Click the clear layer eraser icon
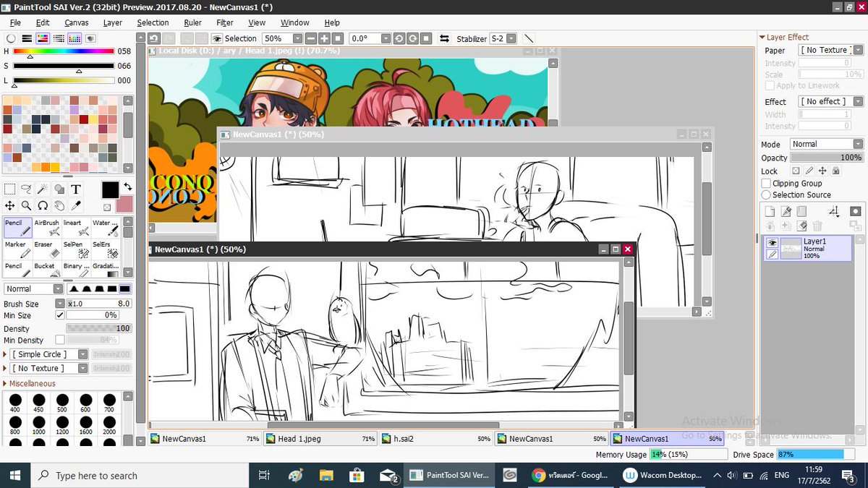 pos(801,226)
